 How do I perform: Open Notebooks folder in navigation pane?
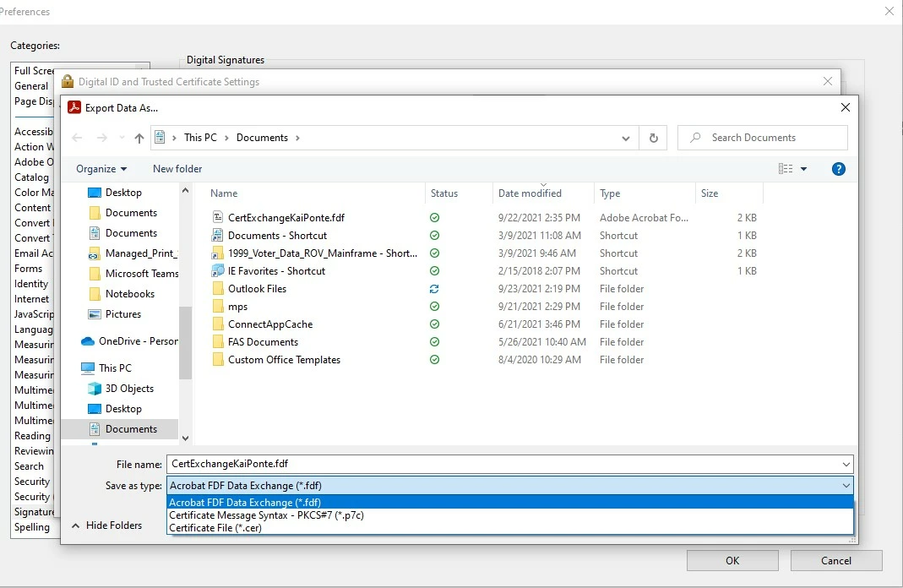click(x=129, y=294)
